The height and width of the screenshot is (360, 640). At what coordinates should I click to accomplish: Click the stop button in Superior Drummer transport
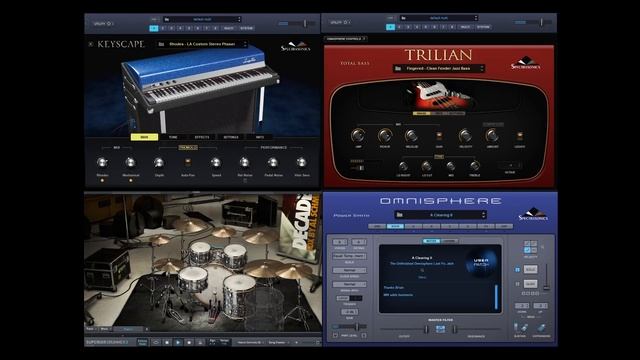(167, 342)
